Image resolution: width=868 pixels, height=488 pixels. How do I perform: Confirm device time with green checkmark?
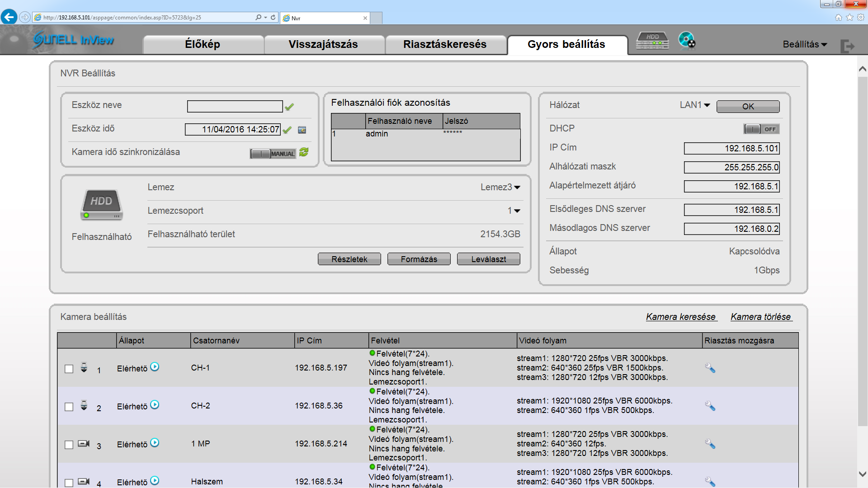pyautogui.click(x=287, y=130)
